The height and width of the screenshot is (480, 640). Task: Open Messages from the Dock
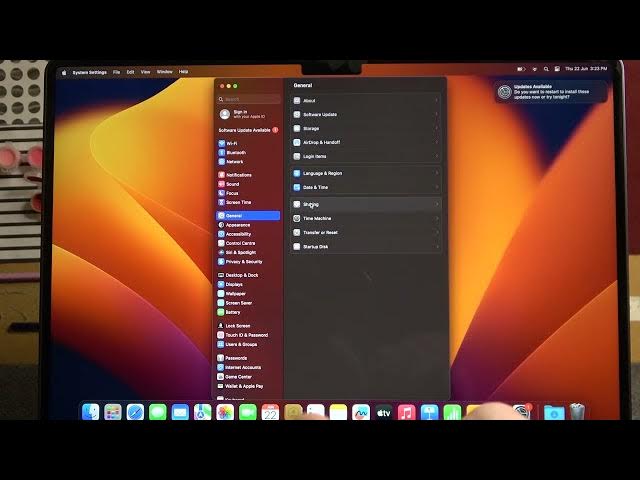[158, 412]
